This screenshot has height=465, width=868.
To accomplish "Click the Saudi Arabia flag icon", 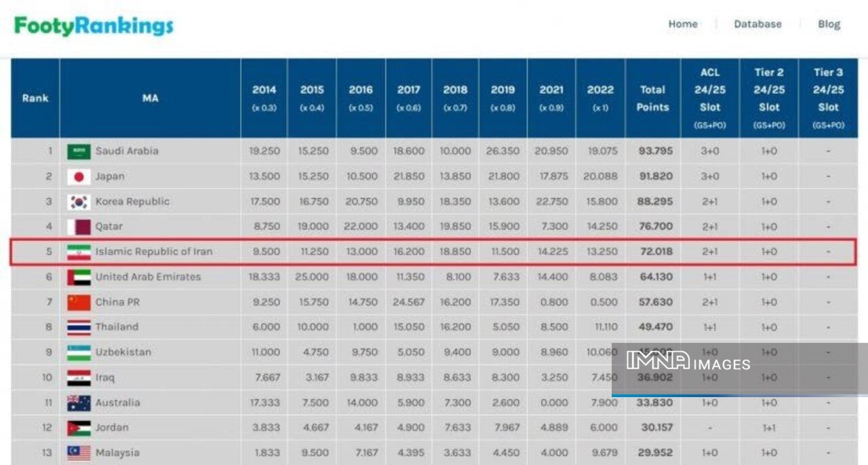I will pos(79,151).
